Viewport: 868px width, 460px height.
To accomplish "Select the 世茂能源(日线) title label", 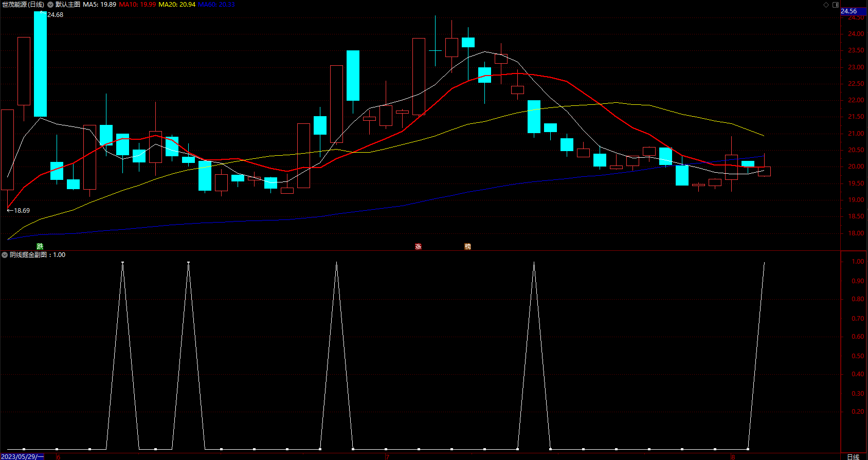I will 23,5.
